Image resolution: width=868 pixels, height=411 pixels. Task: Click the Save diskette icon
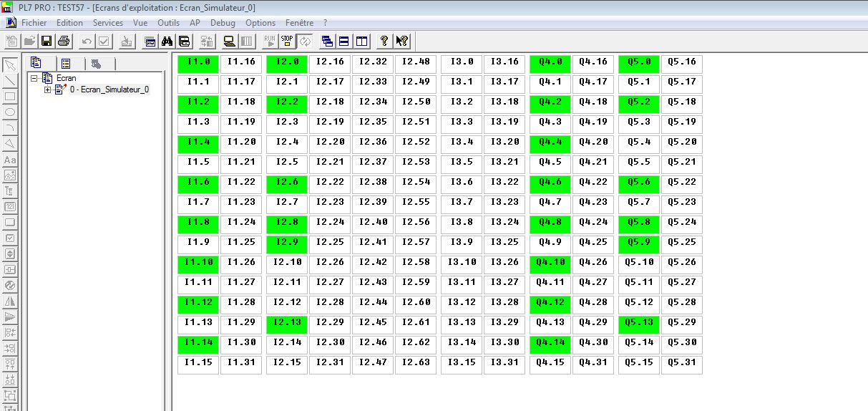(47, 41)
